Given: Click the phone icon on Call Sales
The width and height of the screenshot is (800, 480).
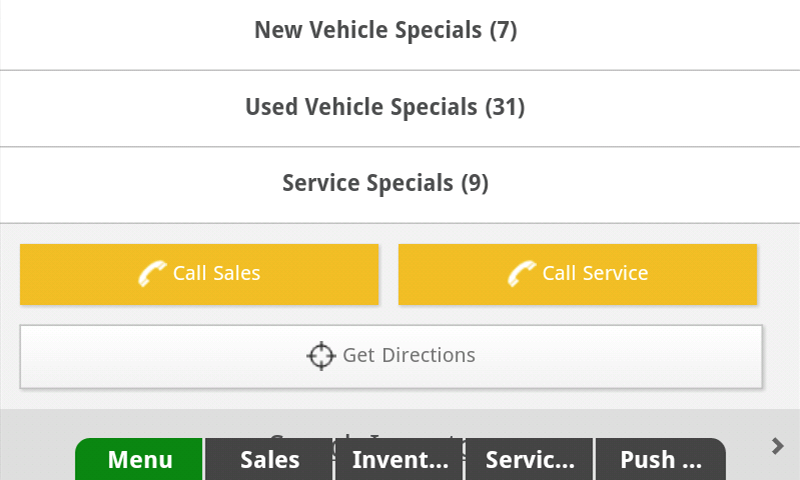Looking at the screenshot, I should [152, 273].
